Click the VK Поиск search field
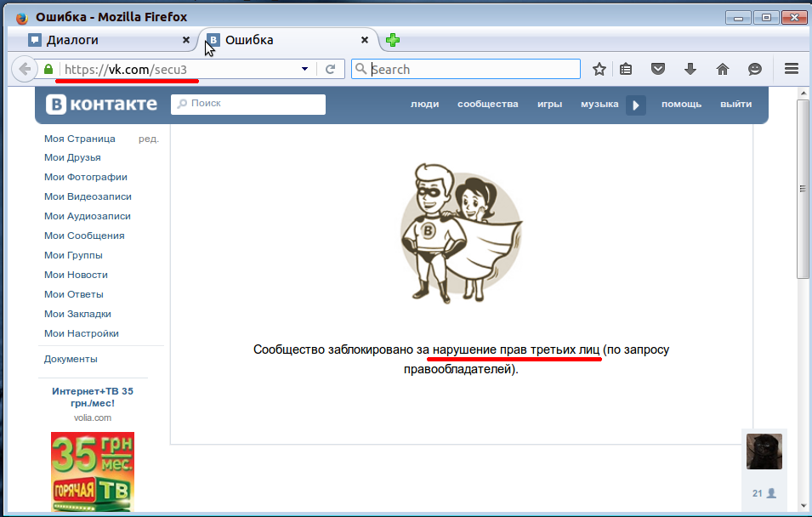This screenshot has height=517, width=812. tap(248, 104)
